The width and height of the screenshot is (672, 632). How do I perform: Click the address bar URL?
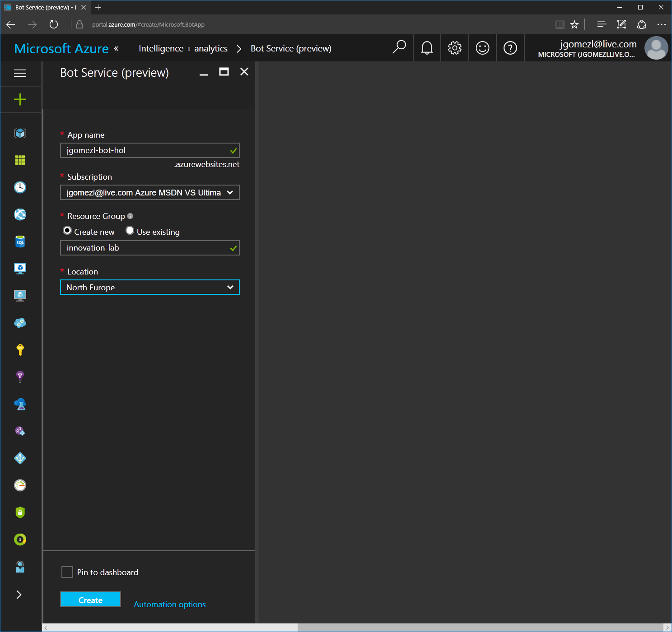(148, 24)
